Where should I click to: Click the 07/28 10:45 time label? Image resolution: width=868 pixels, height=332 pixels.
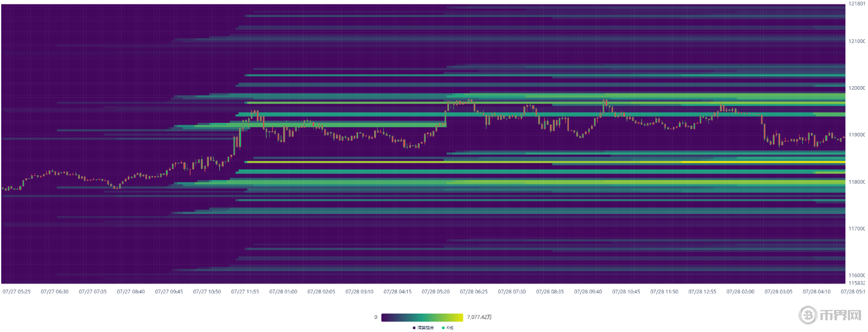tap(626, 292)
